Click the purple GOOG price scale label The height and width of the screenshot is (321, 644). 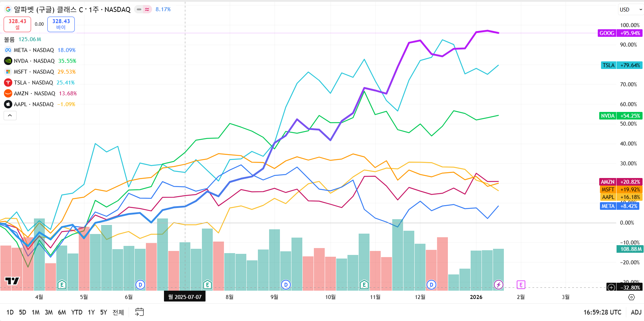(x=607, y=33)
